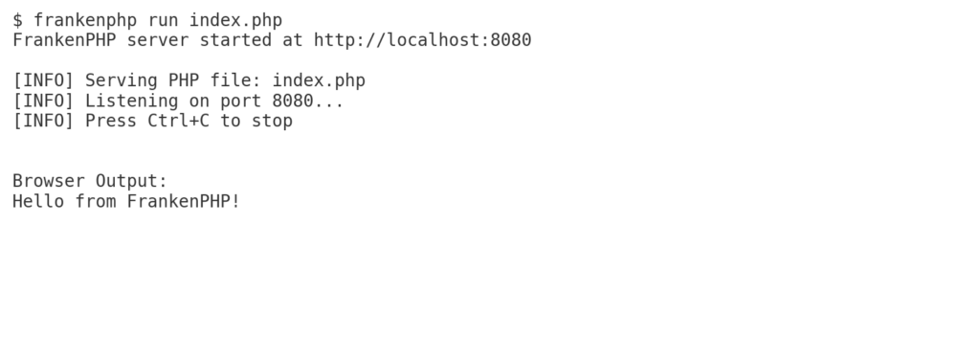Click 'Hello' in the browser output
The height and width of the screenshot is (360, 980).
(38, 201)
